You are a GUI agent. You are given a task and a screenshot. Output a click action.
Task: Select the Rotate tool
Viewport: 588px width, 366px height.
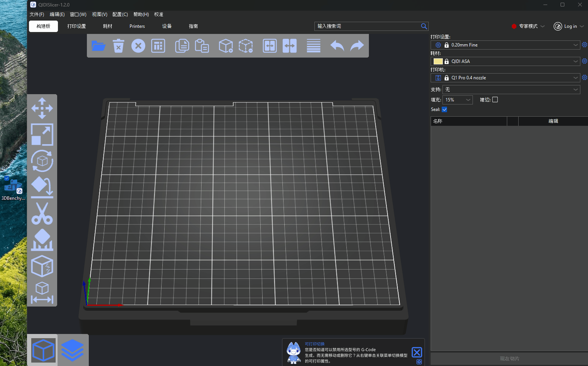(x=42, y=161)
